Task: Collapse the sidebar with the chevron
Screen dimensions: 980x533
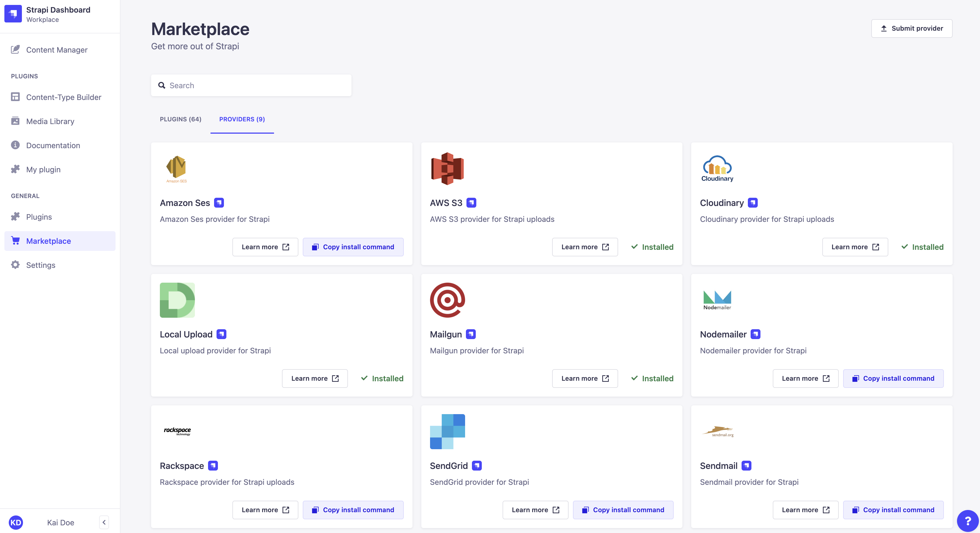Action: pyautogui.click(x=104, y=522)
